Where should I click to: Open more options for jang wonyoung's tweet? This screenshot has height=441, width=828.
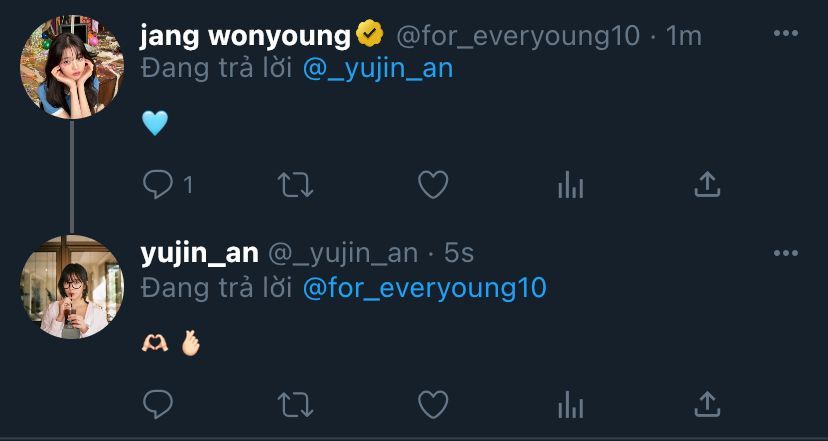click(786, 33)
